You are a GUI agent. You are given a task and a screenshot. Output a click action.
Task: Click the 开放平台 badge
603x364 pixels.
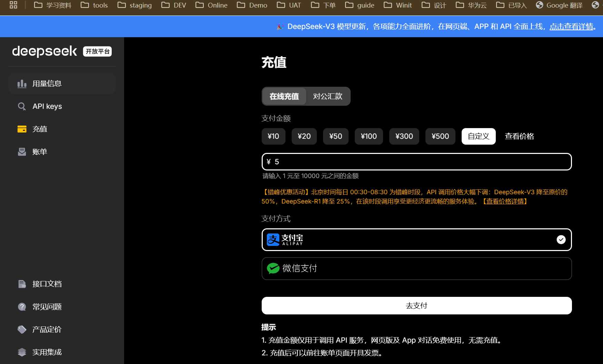pos(98,51)
